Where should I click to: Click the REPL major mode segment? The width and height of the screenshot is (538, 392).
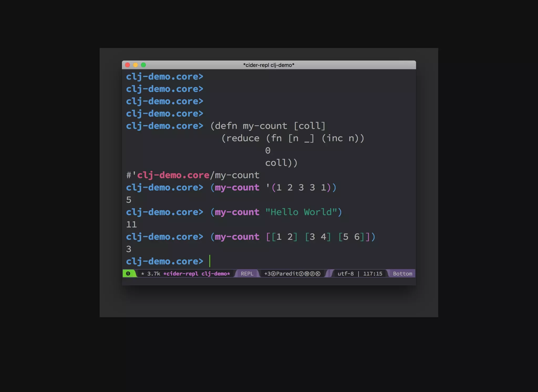[247, 274]
